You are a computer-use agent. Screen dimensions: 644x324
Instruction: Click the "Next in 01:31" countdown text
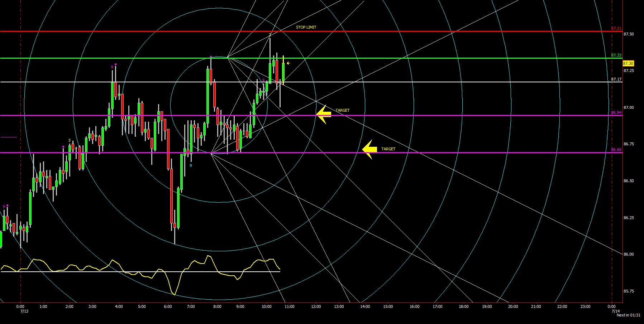point(628,315)
